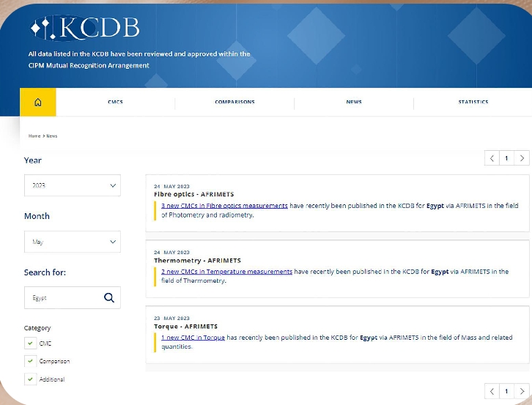This screenshot has width=532, height=405.
Task: Open the Comparisons menu
Action: pos(234,102)
